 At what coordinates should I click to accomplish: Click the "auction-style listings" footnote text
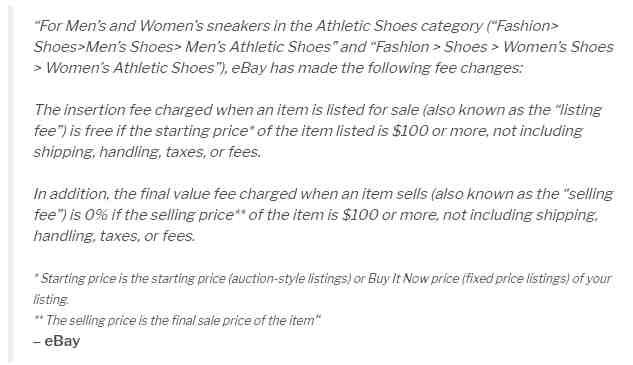pyautogui.click(x=289, y=279)
